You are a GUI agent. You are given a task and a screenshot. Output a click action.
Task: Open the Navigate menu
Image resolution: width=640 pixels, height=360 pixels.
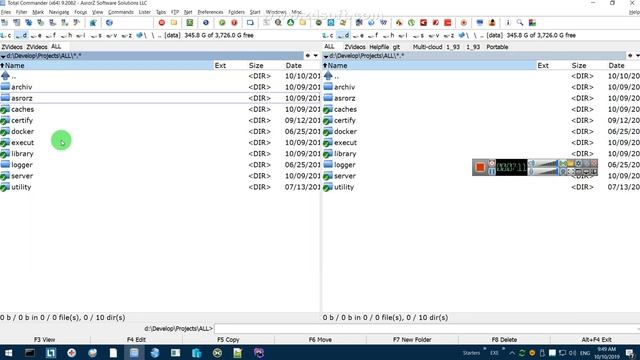click(x=59, y=12)
